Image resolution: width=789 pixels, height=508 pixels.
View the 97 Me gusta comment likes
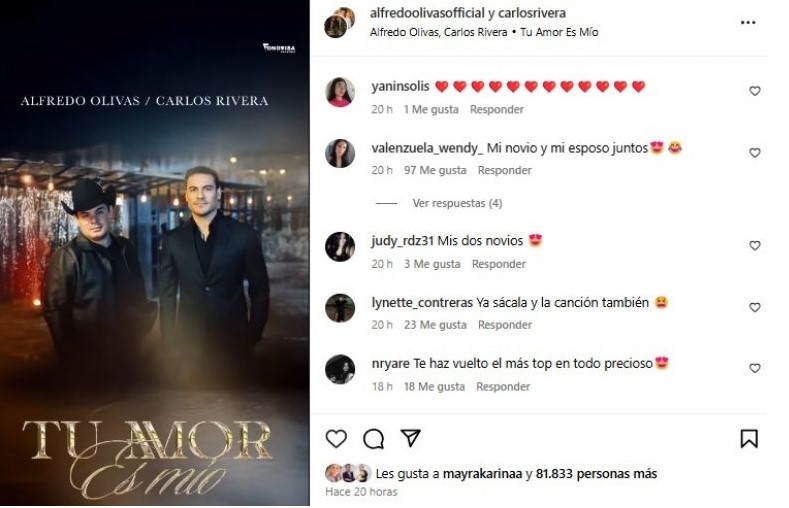pyautogui.click(x=435, y=171)
